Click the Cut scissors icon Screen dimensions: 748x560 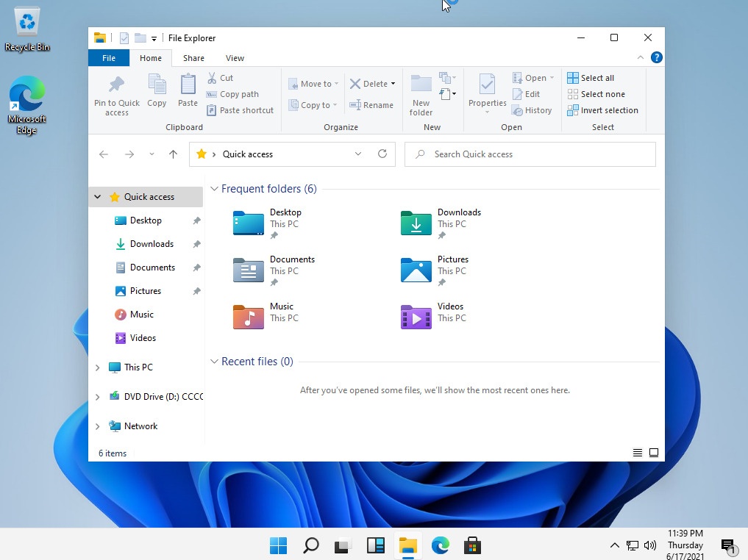(x=212, y=78)
